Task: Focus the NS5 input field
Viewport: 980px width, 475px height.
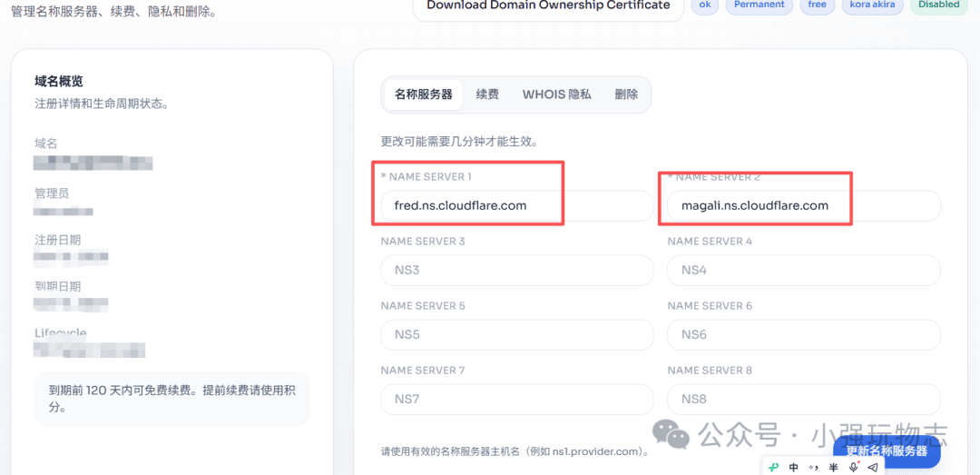Action: (517, 335)
